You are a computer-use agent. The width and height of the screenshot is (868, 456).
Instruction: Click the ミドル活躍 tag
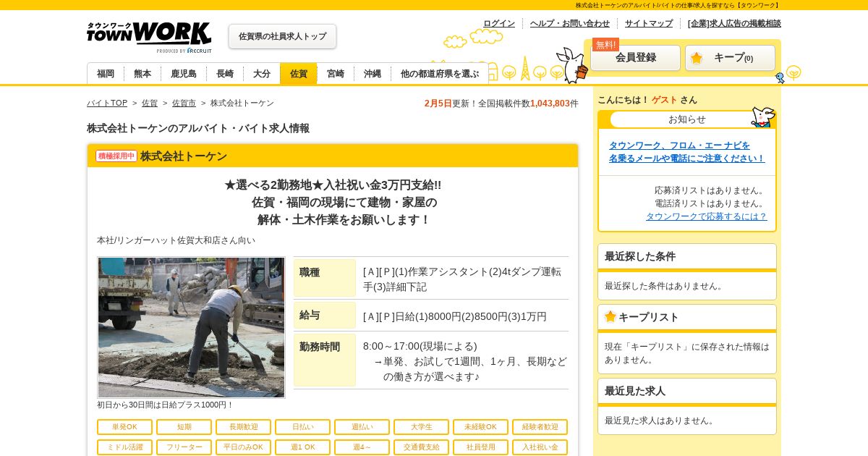[x=124, y=447]
